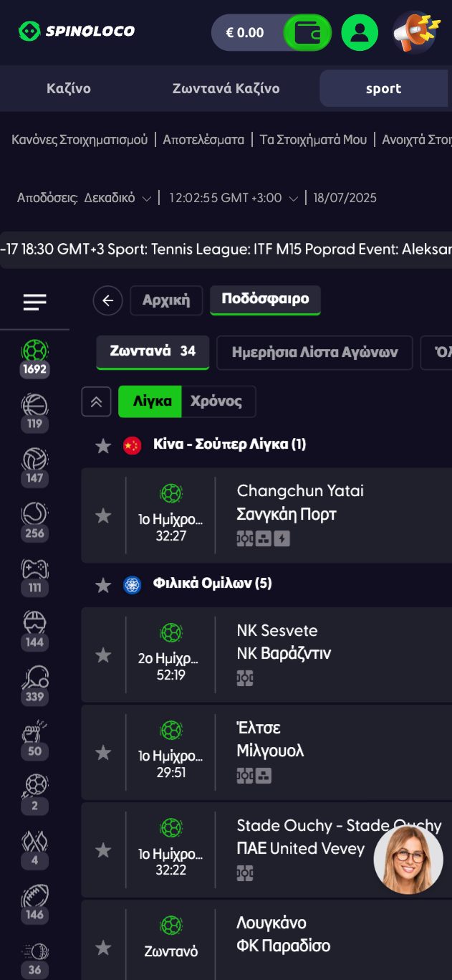Open the hamburger sports menu
452x980 pixels.
34,302
